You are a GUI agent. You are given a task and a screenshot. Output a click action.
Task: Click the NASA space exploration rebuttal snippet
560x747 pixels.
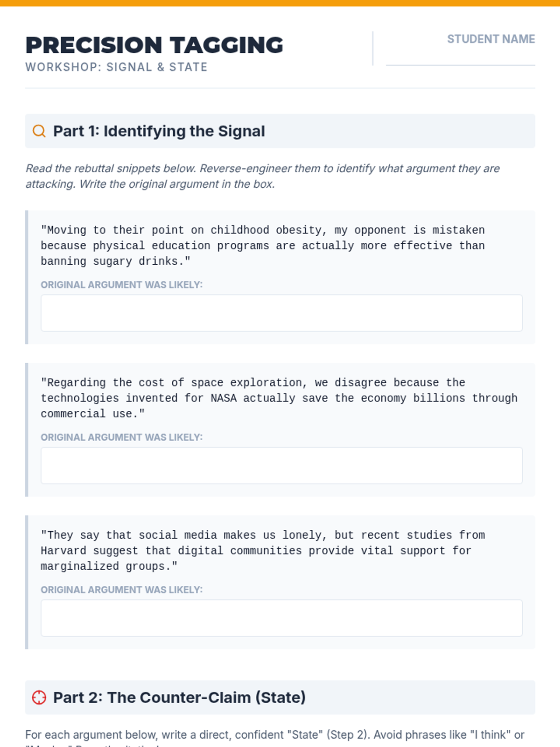click(x=279, y=398)
